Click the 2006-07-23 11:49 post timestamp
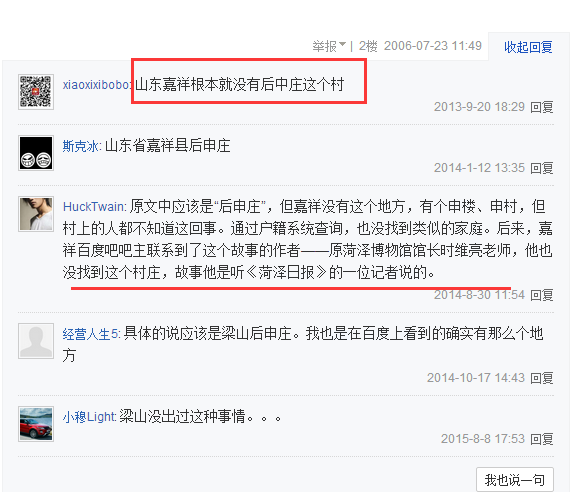 (433, 46)
